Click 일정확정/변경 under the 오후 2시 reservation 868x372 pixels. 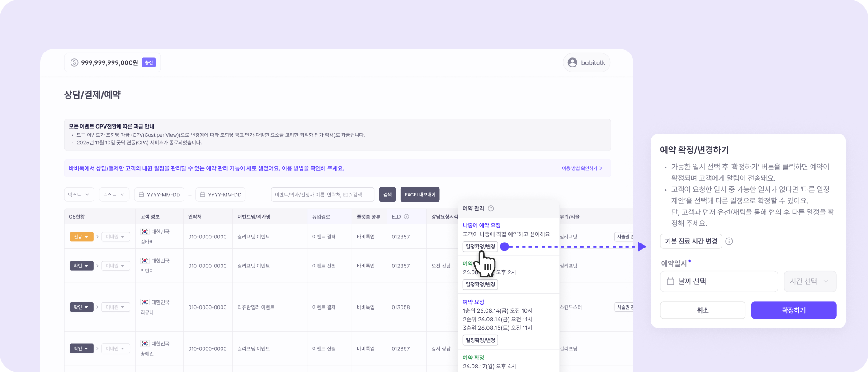[480, 285]
